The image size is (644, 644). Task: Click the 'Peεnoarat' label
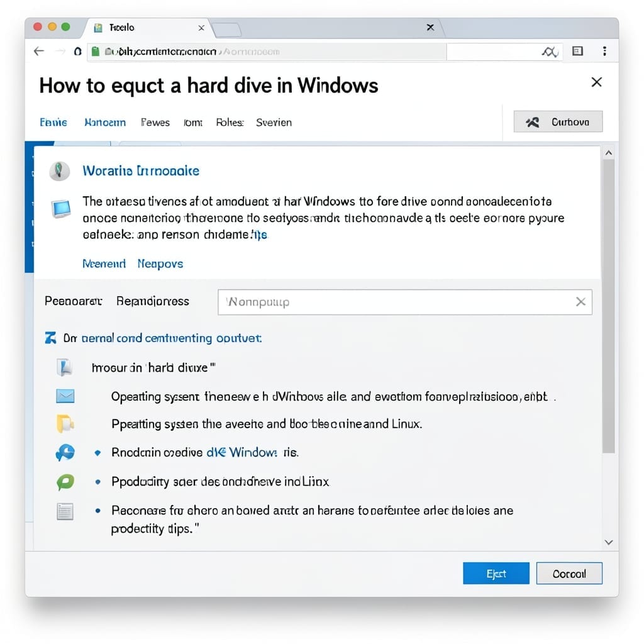(x=73, y=301)
